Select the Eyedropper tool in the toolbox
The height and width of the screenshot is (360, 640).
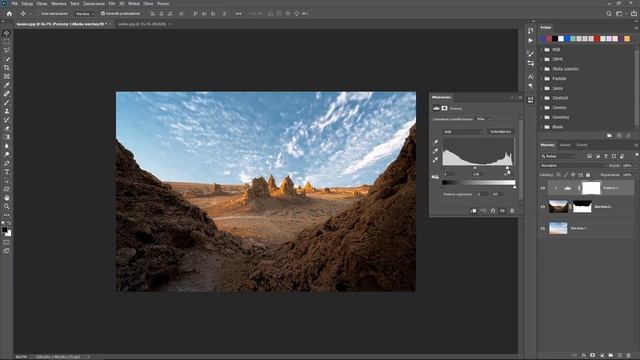click(7, 85)
